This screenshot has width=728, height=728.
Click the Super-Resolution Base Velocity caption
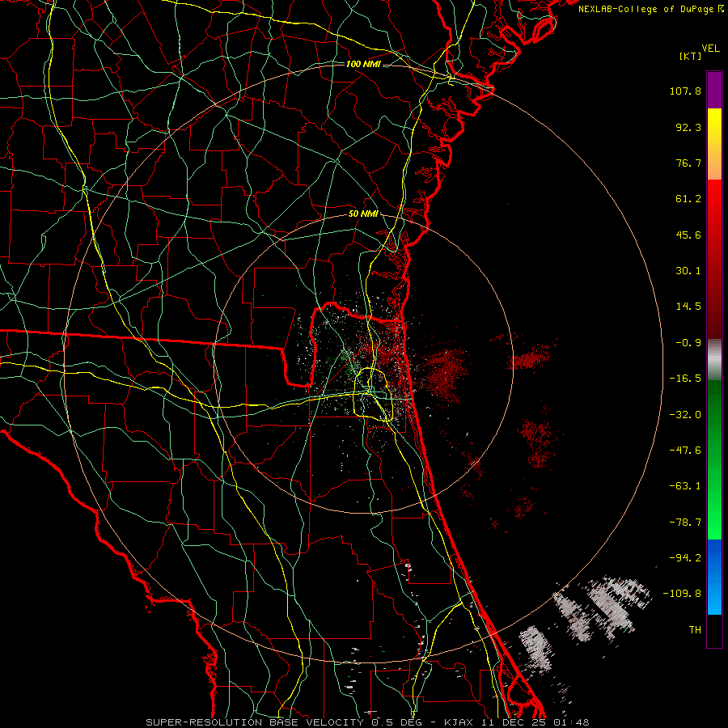[x=367, y=722]
